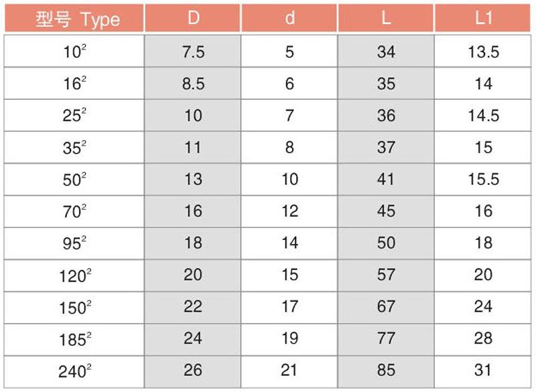Select the 15.5 cell in L1 column

(x=482, y=179)
